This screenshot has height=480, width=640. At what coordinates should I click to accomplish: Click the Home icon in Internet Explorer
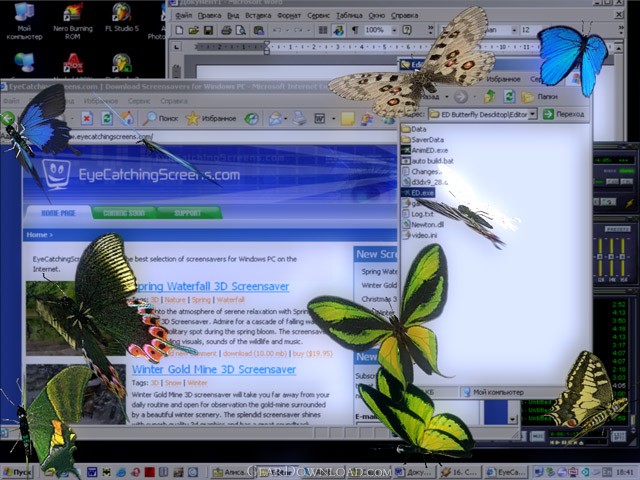[127, 119]
